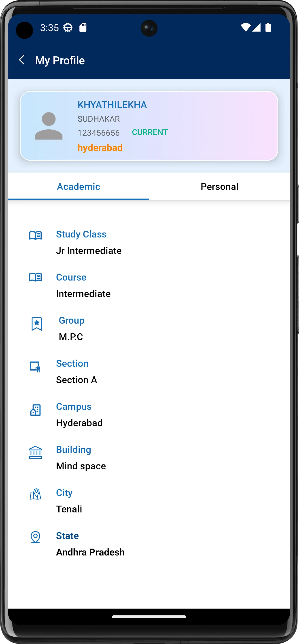299x644 pixels.
Task: Tap the CURRENT status label
Action: coord(150,132)
